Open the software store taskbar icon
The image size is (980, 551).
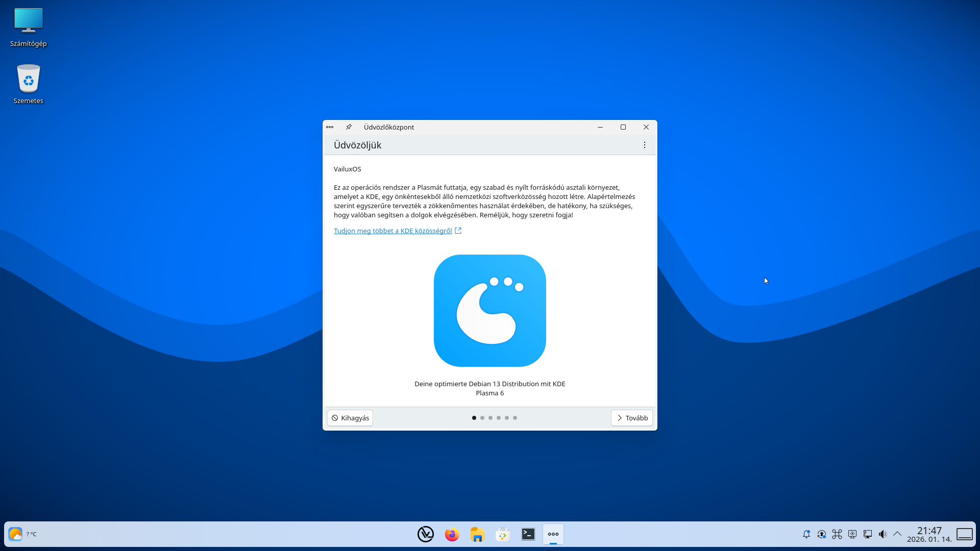[x=503, y=534]
